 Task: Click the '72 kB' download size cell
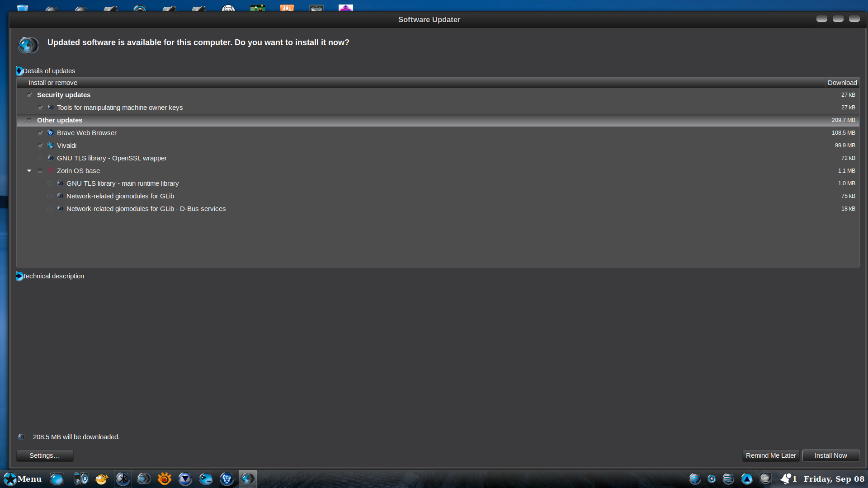point(848,158)
